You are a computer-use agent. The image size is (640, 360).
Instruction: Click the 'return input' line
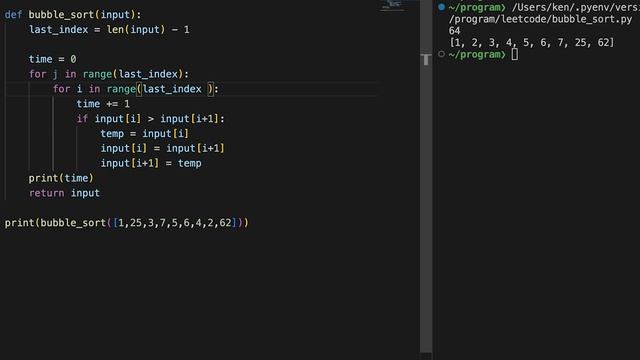point(64,193)
